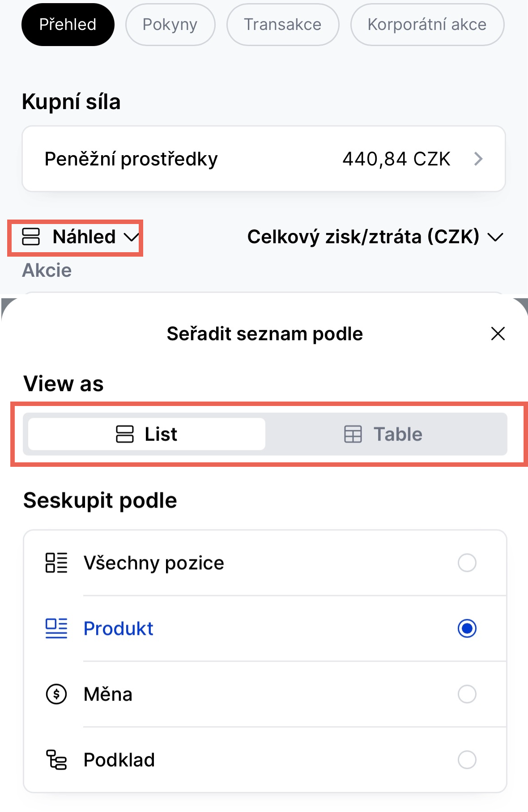Viewport: 528px width, 812px height.
Task: Select the Všechny pozice radio button
Action: click(467, 562)
